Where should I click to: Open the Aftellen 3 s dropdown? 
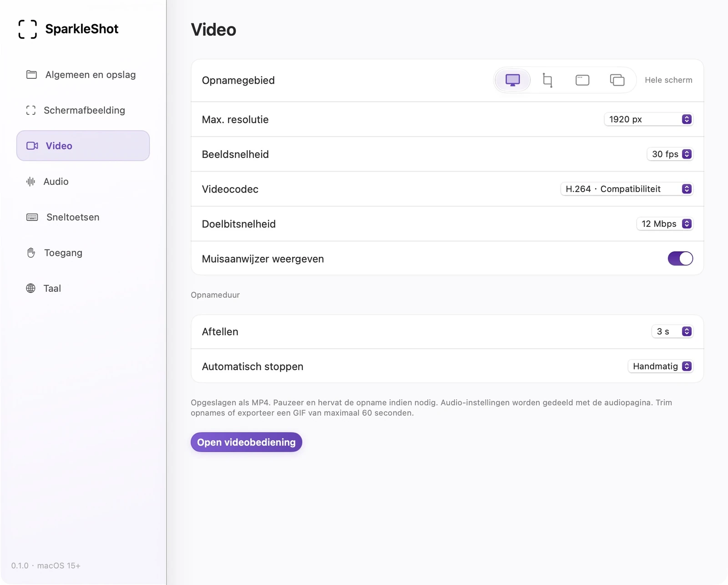672,331
